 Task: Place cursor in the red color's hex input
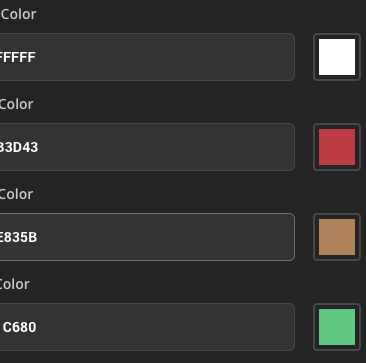point(147,147)
